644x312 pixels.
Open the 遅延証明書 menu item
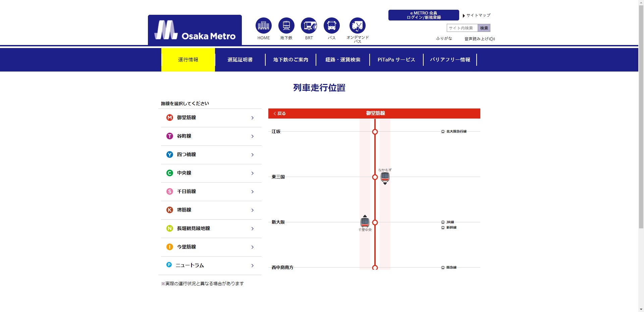click(240, 60)
